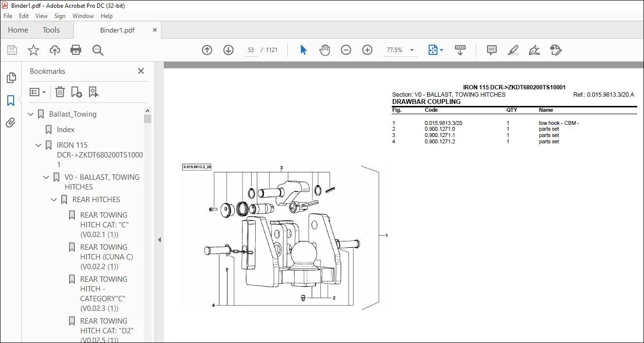
Task: Open the attachments paperclip panel
Action: click(x=11, y=123)
